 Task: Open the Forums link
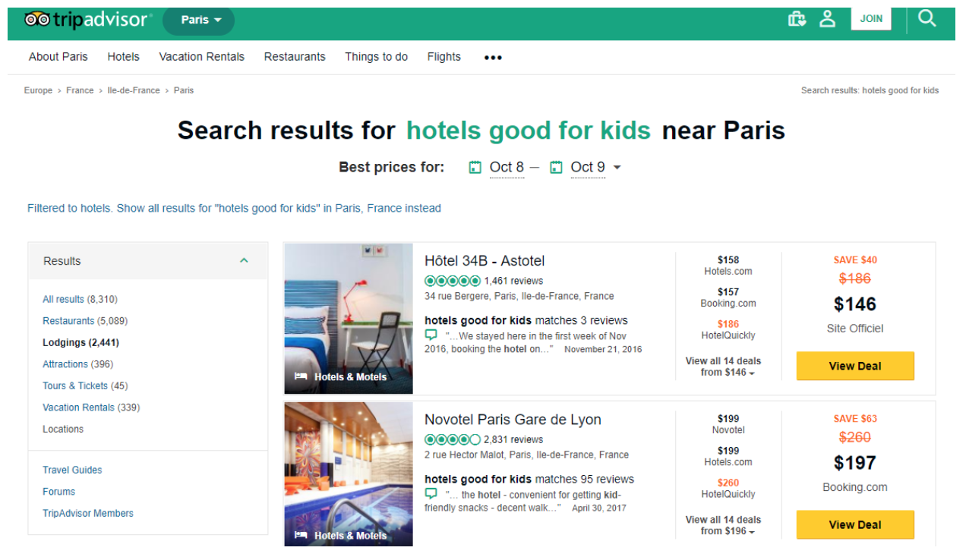coord(58,492)
